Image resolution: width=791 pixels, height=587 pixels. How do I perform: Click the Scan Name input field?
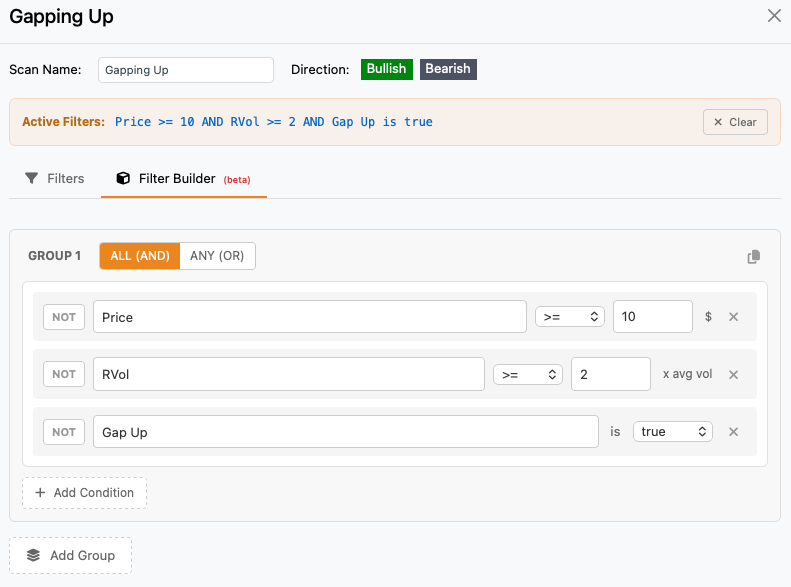186,70
